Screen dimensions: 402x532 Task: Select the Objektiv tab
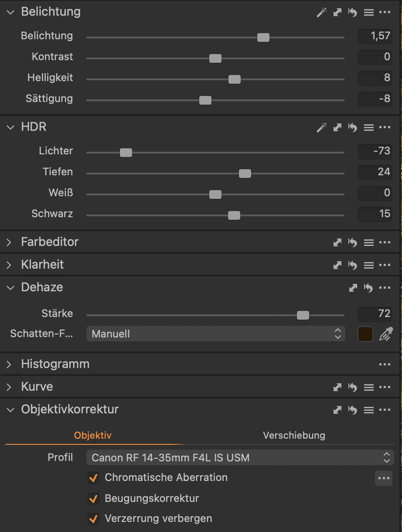click(93, 435)
